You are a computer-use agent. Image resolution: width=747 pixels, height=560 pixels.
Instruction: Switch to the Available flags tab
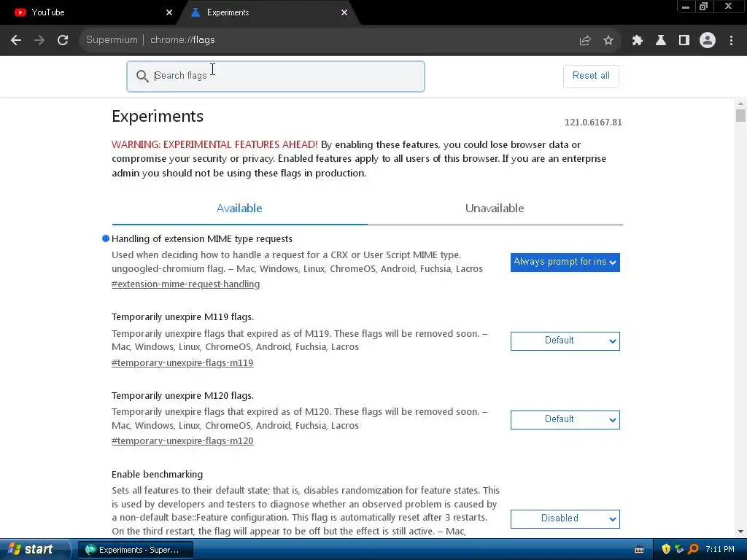pos(239,209)
